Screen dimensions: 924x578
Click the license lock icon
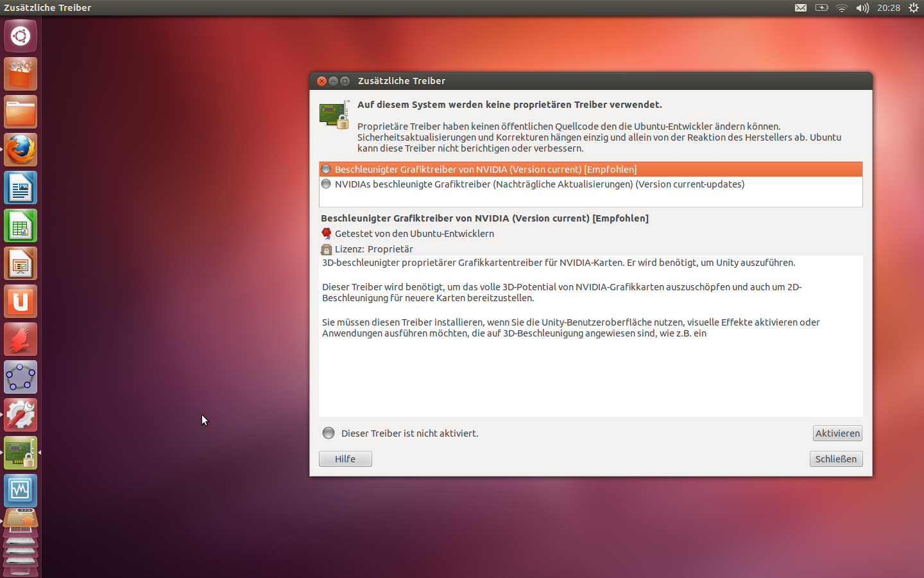[x=327, y=249]
